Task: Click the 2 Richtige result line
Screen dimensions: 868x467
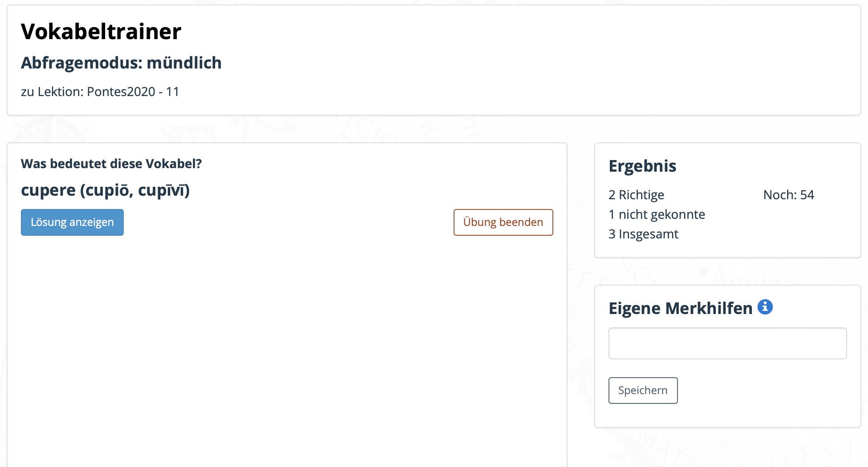Action: (636, 195)
